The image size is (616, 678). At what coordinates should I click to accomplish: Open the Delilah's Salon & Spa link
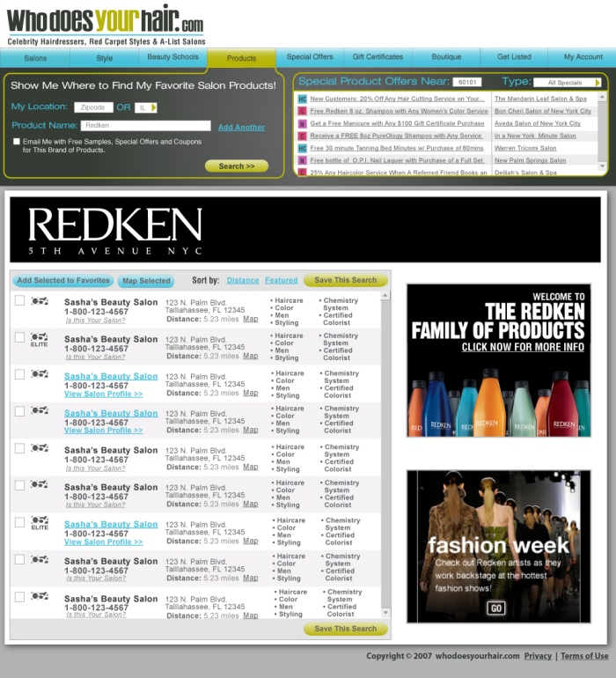coord(525,173)
